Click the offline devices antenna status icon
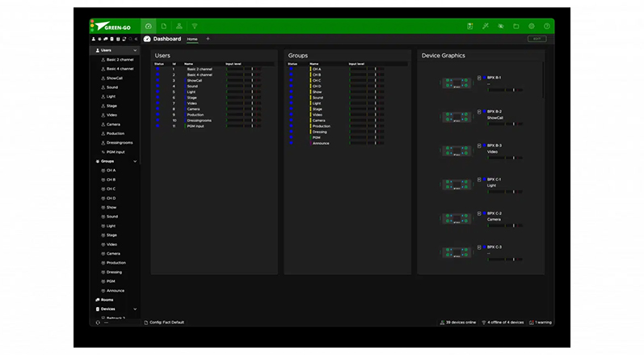 [484, 323]
